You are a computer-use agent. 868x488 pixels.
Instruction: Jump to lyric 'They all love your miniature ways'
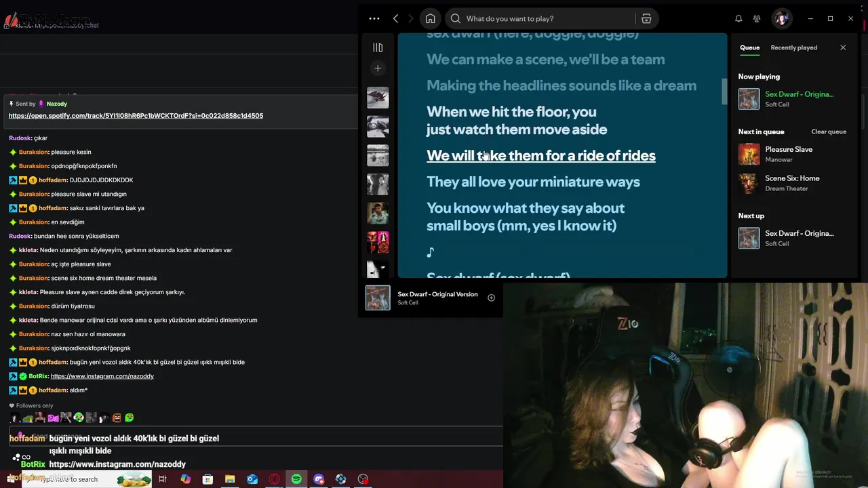point(533,182)
